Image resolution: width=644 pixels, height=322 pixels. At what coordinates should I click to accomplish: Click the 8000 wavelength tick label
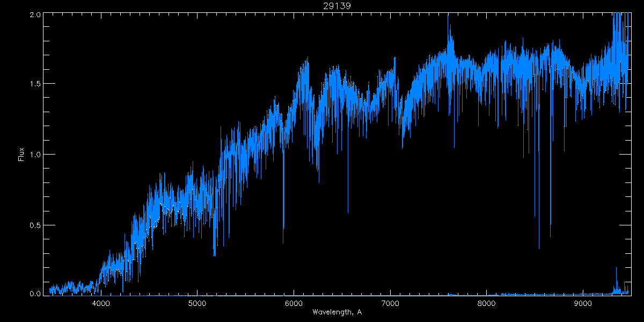pos(486,303)
